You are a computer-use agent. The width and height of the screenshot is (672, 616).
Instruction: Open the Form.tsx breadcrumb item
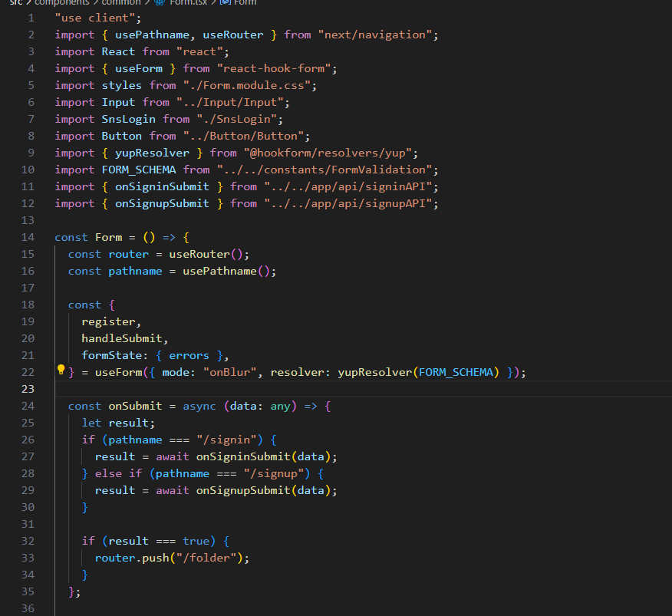[188, 2]
